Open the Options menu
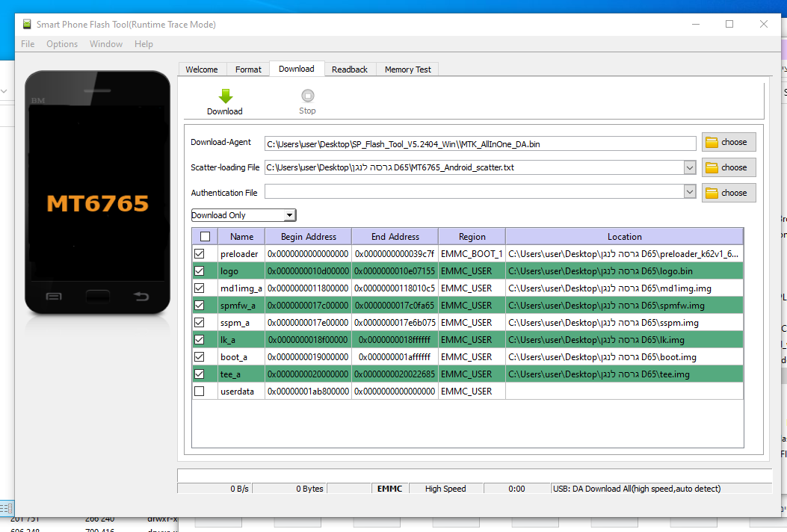787x532 pixels. (62, 44)
